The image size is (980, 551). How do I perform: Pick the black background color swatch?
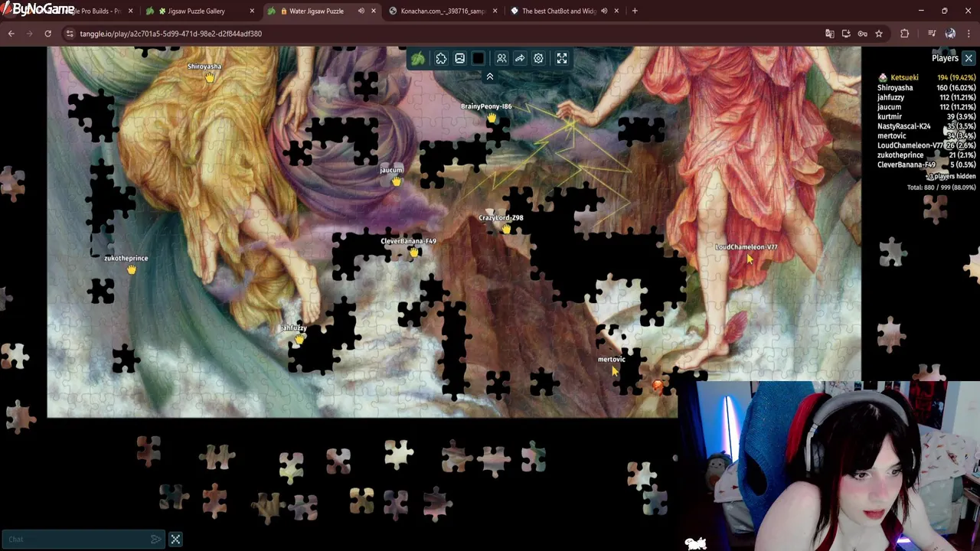(x=479, y=59)
